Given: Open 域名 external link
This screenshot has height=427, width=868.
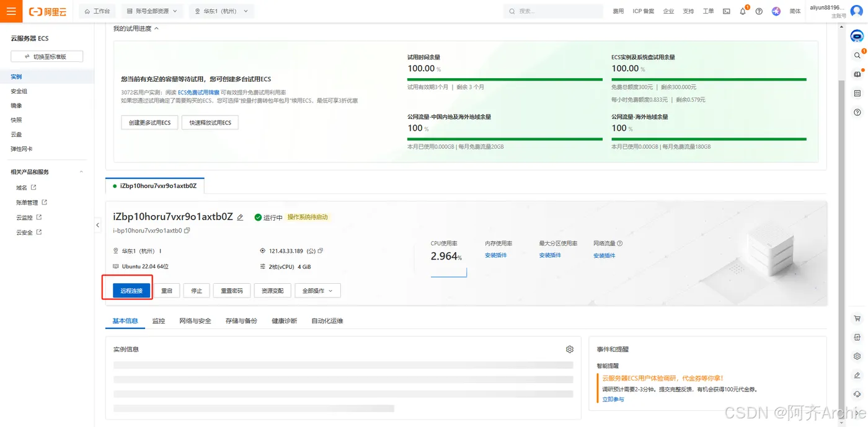Looking at the screenshot, I should click(26, 188).
